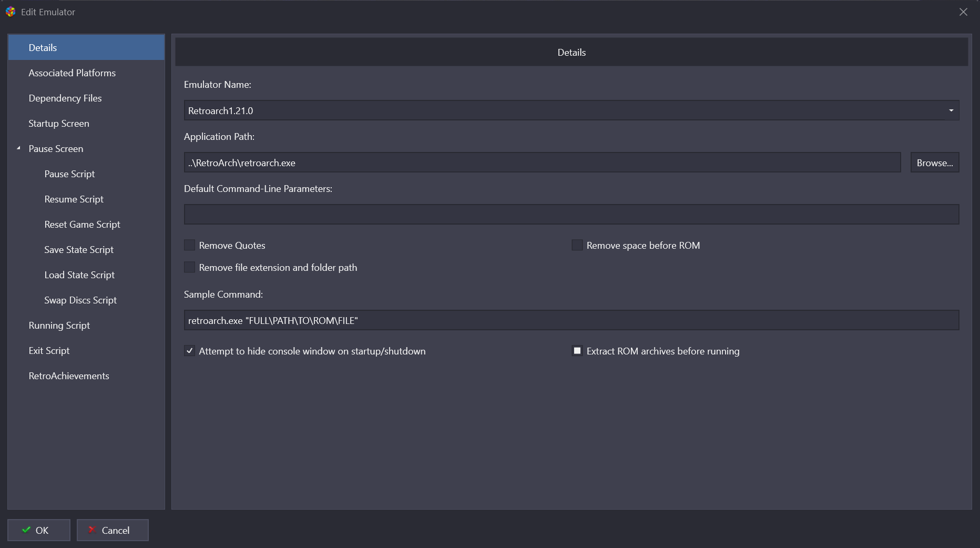The image size is (980, 548).
Task: Click the Default Command-Line Parameters field
Action: (x=571, y=215)
